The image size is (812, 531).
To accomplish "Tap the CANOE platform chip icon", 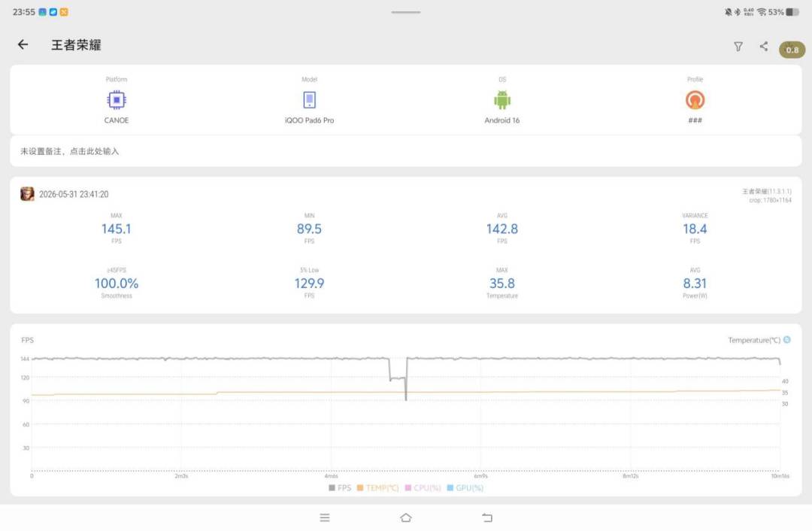I will tap(117, 100).
